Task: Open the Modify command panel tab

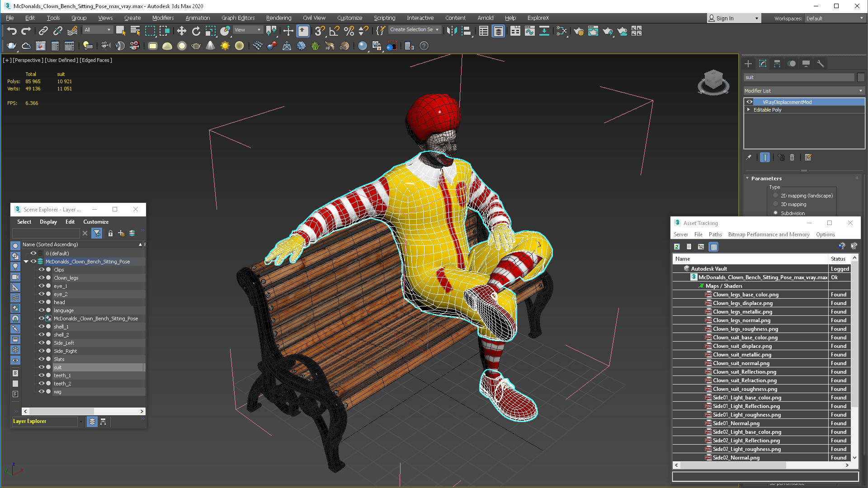Action: [763, 64]
